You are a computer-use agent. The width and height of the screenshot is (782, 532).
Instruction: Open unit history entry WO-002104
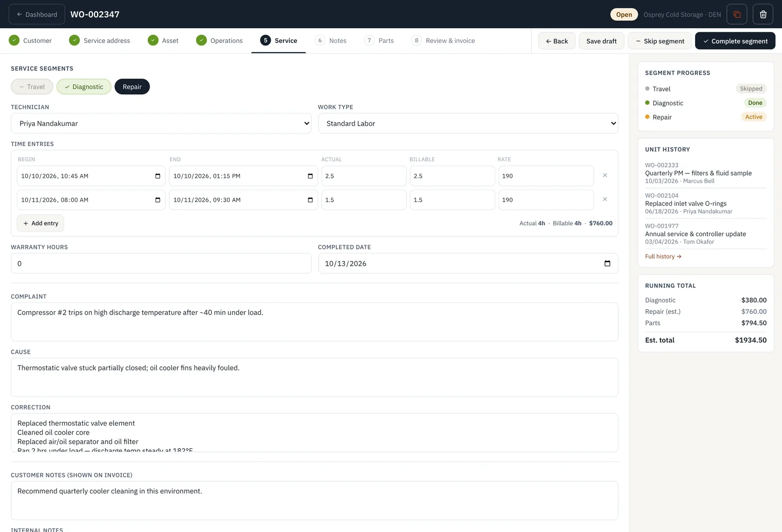pos(706,203)
